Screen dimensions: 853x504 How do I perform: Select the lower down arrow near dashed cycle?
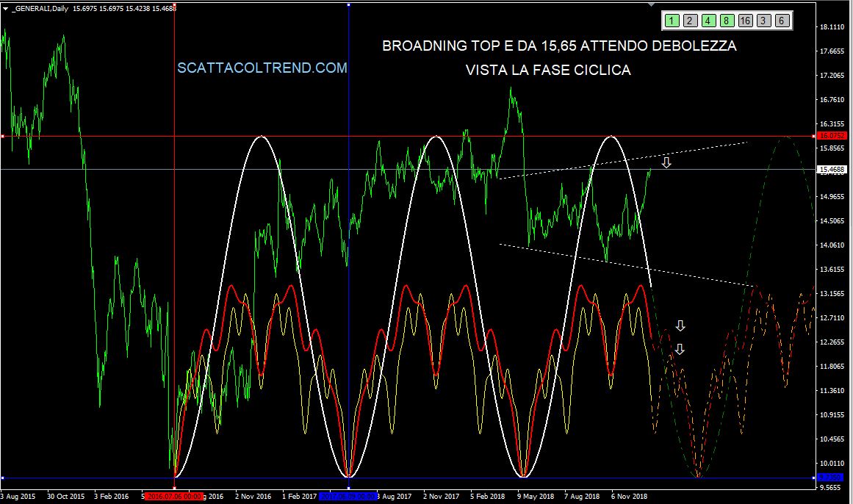point(680,349)
